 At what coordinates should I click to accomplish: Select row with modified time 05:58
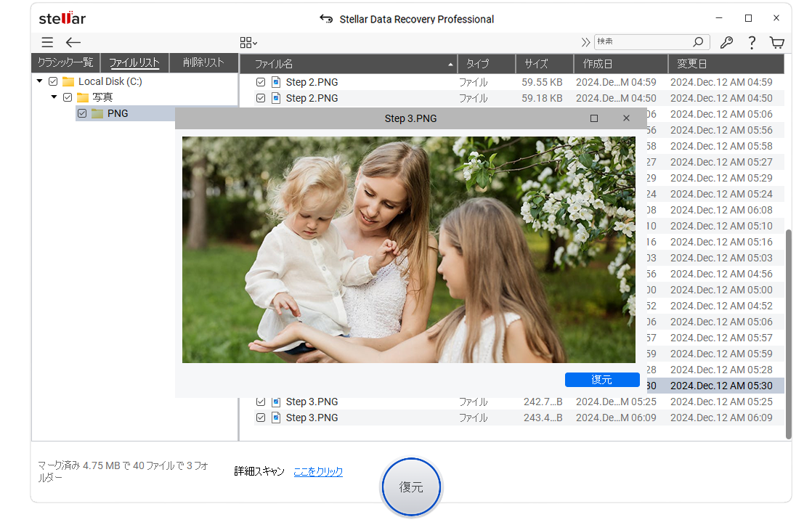715,146
